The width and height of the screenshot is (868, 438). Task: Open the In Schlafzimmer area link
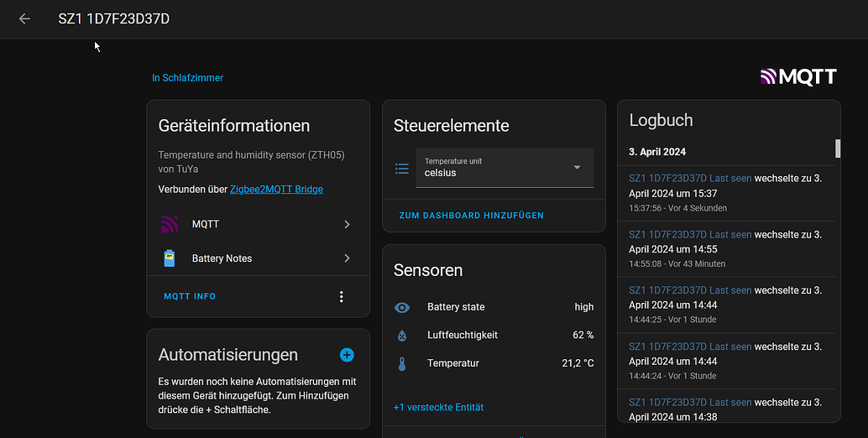point(187,78)
